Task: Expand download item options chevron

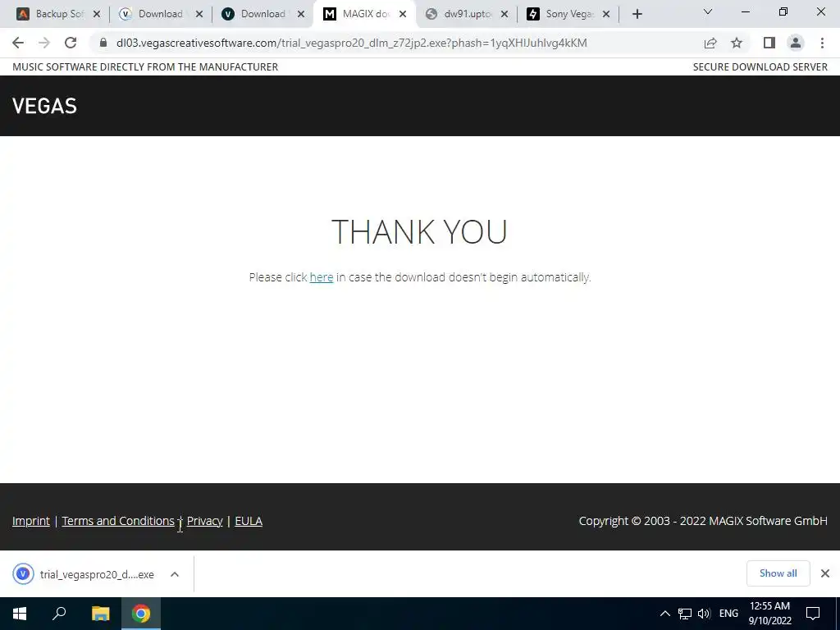Action: click(174, 574)
